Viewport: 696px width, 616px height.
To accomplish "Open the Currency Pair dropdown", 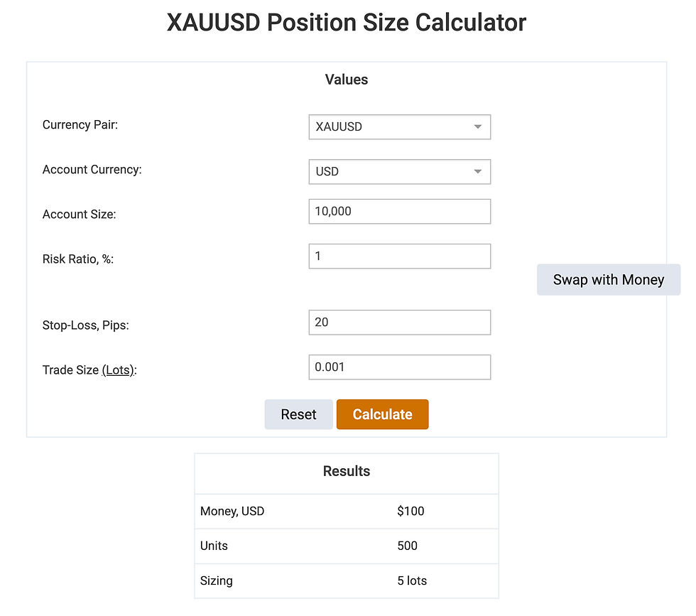I will (x=399, y=126).
